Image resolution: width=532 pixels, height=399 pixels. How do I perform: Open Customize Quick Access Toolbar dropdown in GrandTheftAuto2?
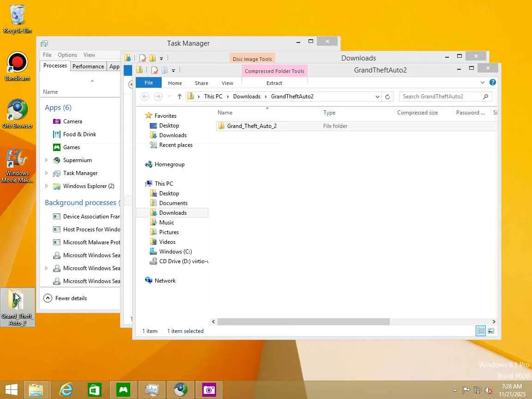pos(173,71)
